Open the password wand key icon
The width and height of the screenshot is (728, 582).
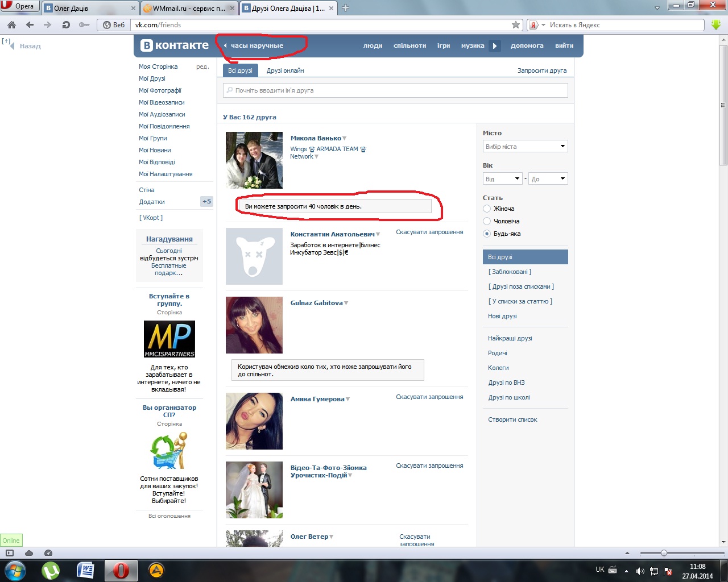84,25
